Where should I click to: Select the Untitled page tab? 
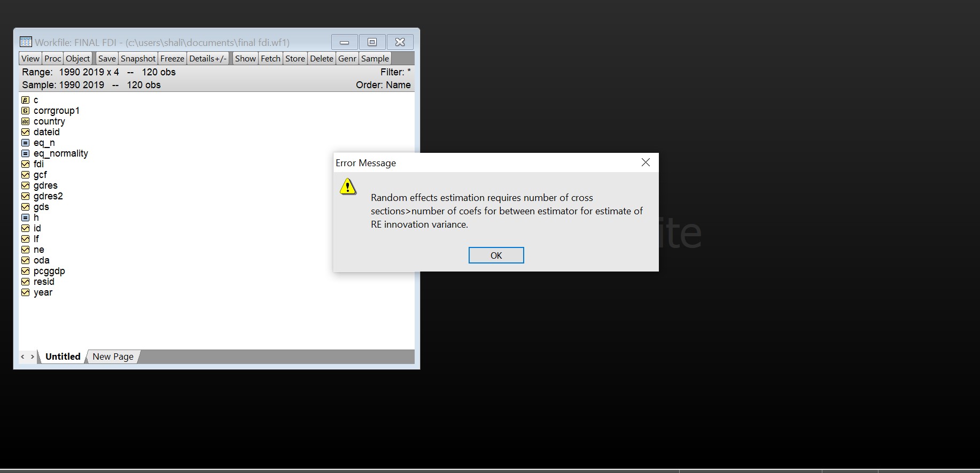pyautogui.click(x=63, y=356)
